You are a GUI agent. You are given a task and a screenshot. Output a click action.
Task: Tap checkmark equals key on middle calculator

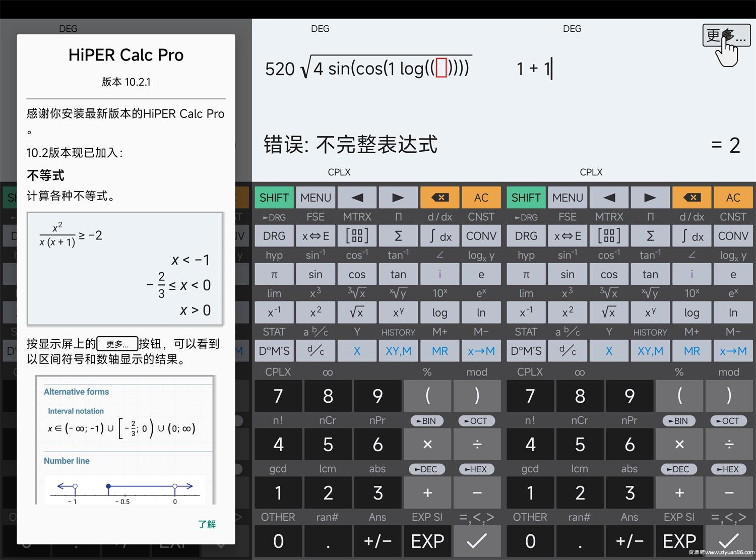click(x=477, y=541)
